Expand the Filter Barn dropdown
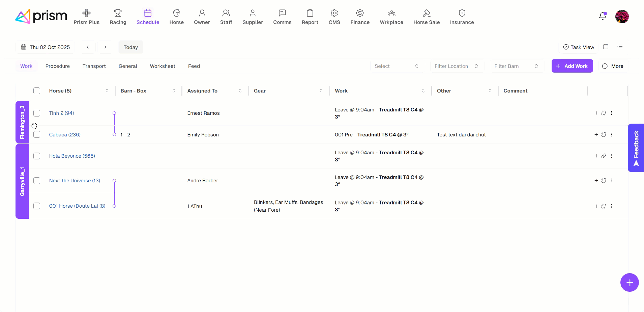The image size is (644, 312). point(516,66)
